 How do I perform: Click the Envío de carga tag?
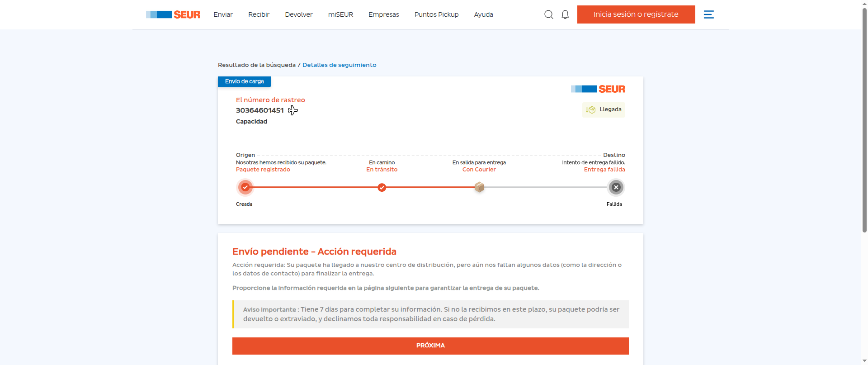click(x=244, y=81)
